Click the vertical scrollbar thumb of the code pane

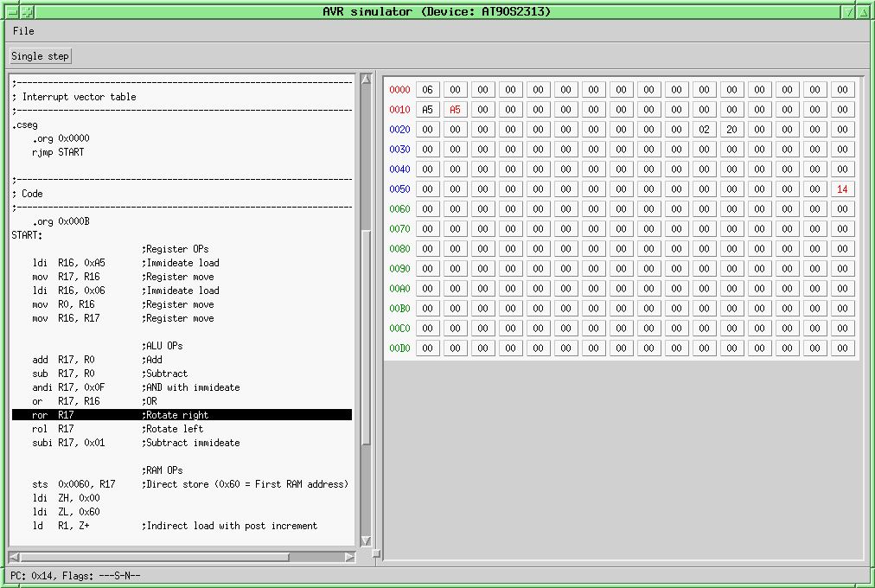[x=366, y=337]
